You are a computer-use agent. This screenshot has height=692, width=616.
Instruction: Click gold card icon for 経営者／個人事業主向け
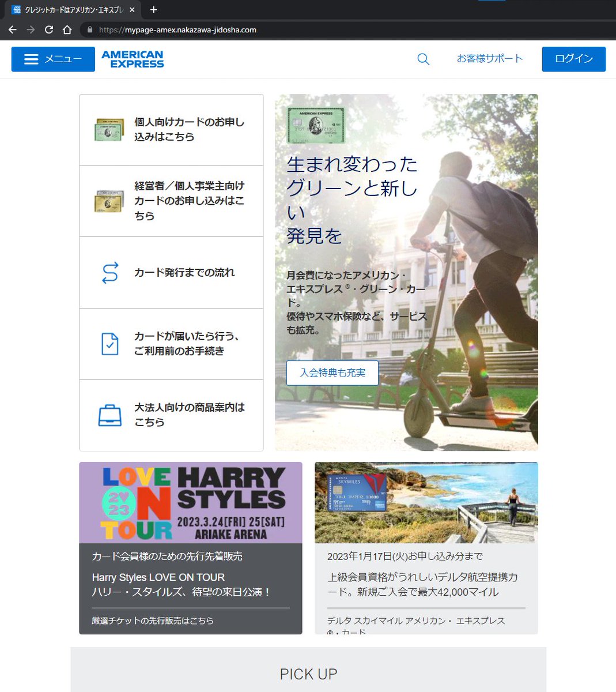(x=109, y=201)
